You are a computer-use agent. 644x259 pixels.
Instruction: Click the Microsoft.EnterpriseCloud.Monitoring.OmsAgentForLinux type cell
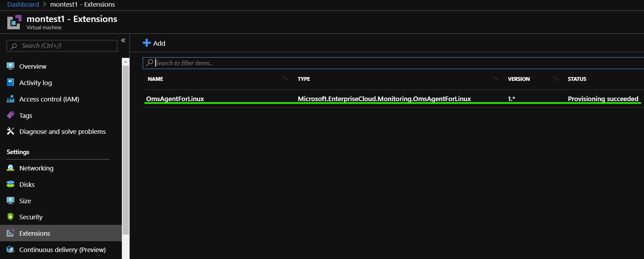384,99
